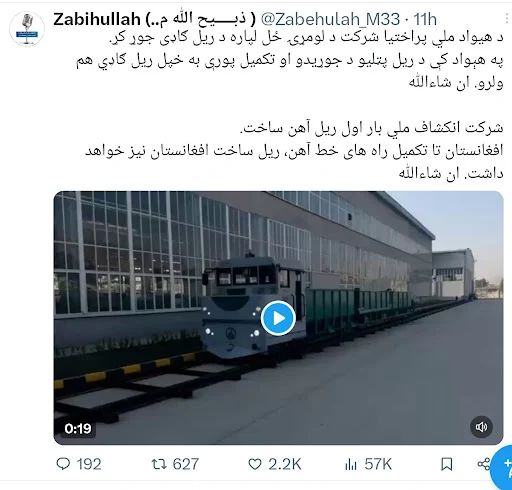
Task: Bookmark this tweet
Action: pos(447,464)
